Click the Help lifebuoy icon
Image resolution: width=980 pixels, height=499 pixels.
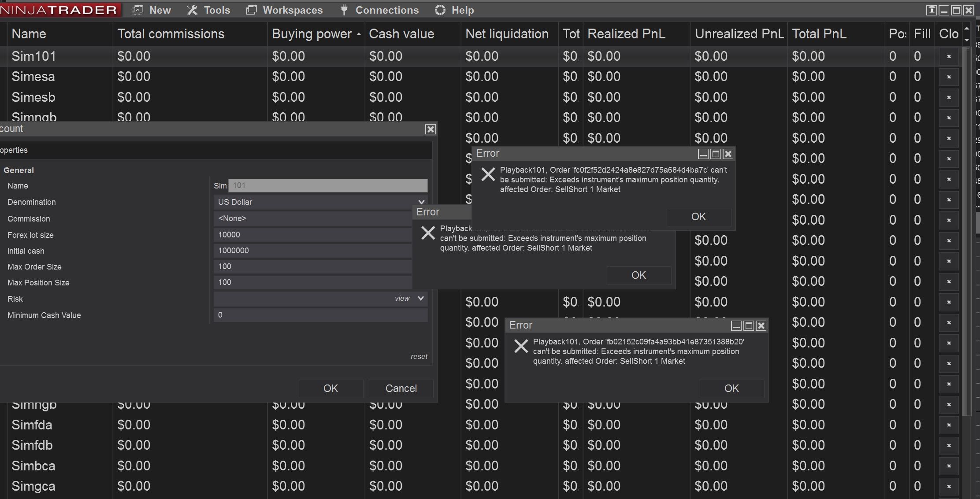tap(440, 10)
